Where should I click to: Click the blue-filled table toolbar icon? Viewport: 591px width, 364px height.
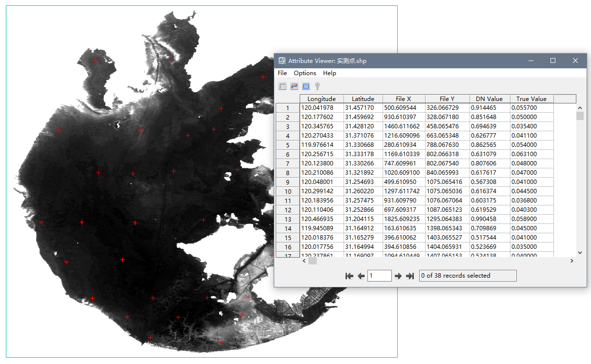[x=306, y=86]
